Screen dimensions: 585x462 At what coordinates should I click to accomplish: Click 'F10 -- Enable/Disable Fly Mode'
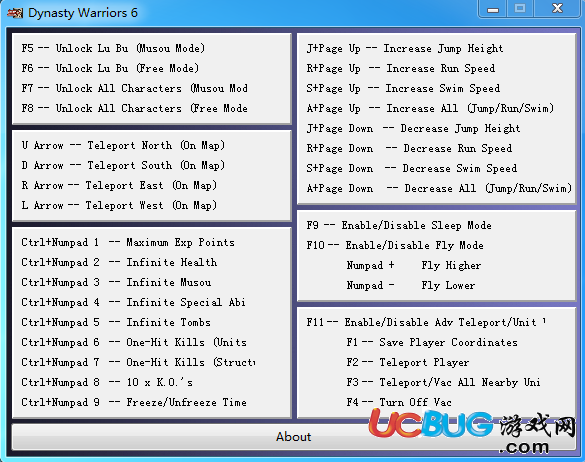point(395,246)
